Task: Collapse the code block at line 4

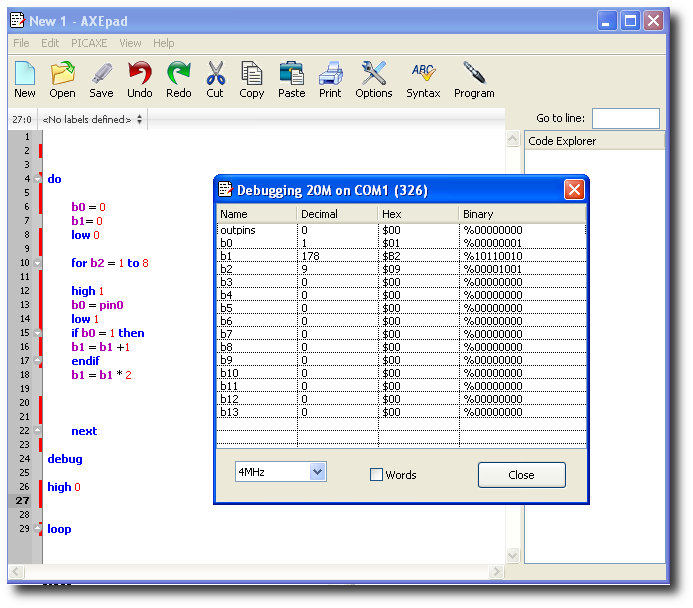Action: [37, 179]
